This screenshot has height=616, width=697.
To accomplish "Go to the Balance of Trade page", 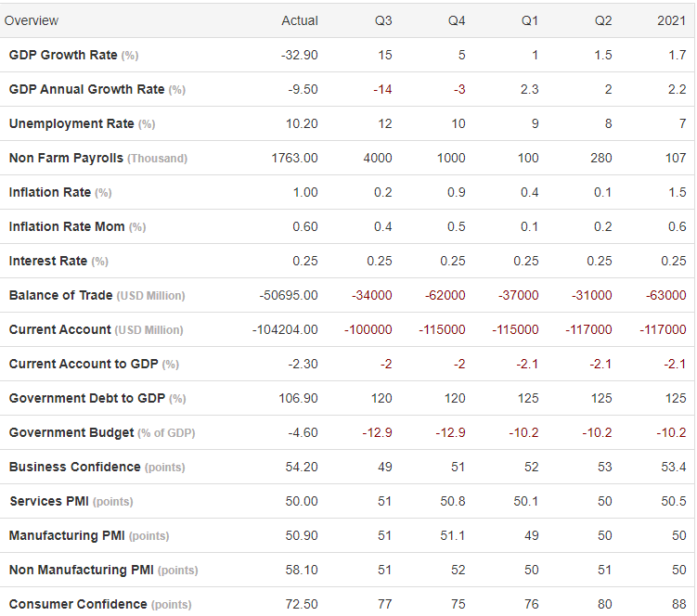I will pyautogui.click(x=61, y=295).
